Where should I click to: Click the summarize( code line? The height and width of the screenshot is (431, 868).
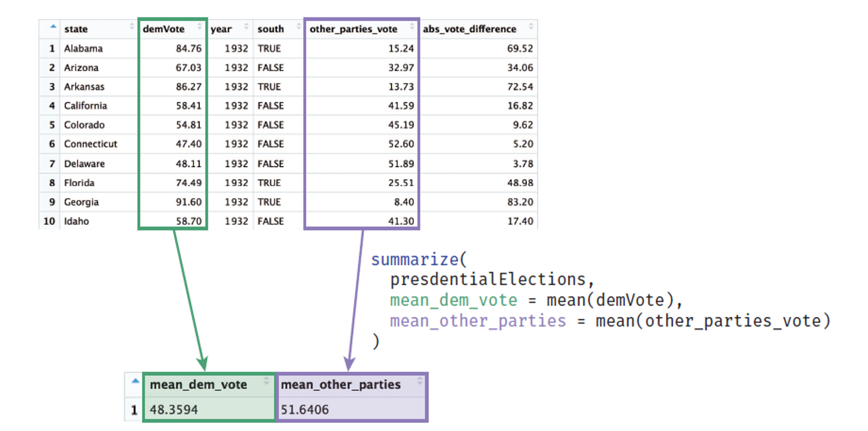(419, 260)
